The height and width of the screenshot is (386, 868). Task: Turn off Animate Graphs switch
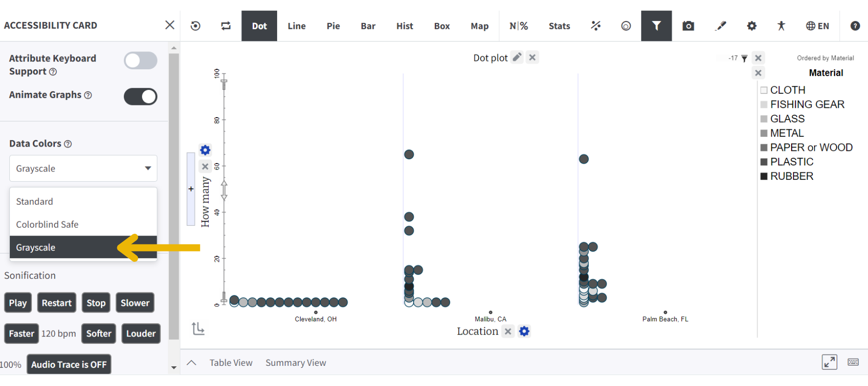pos(140,96)
